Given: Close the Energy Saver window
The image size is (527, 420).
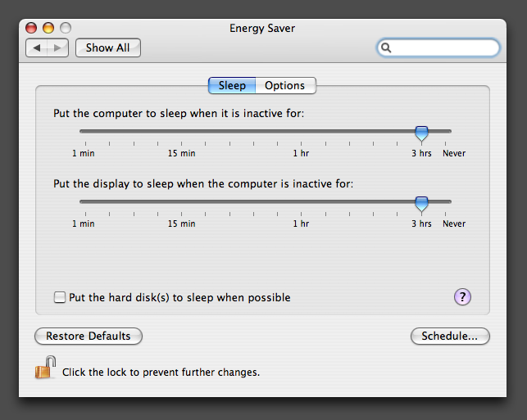Looking at the screenshot, I should (x=31, y=29).
